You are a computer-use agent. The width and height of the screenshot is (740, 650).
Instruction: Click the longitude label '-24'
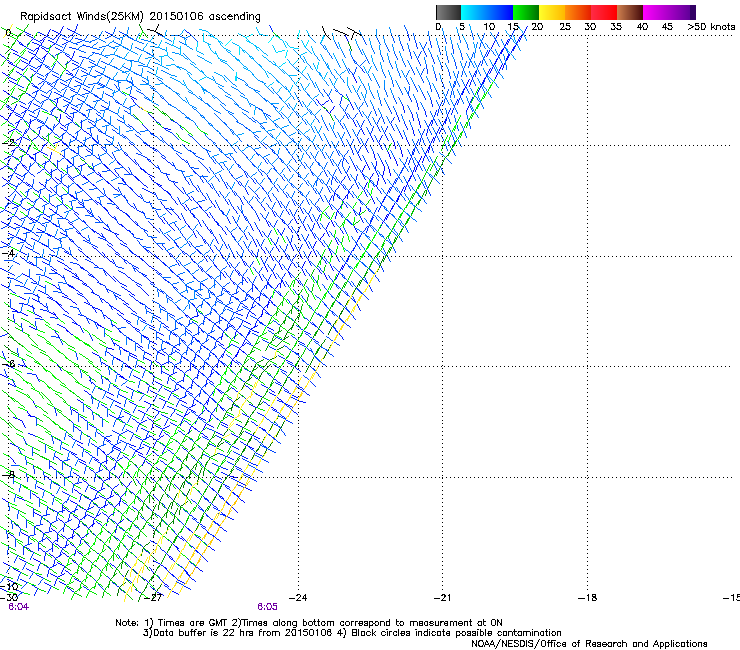pos(298,598)
